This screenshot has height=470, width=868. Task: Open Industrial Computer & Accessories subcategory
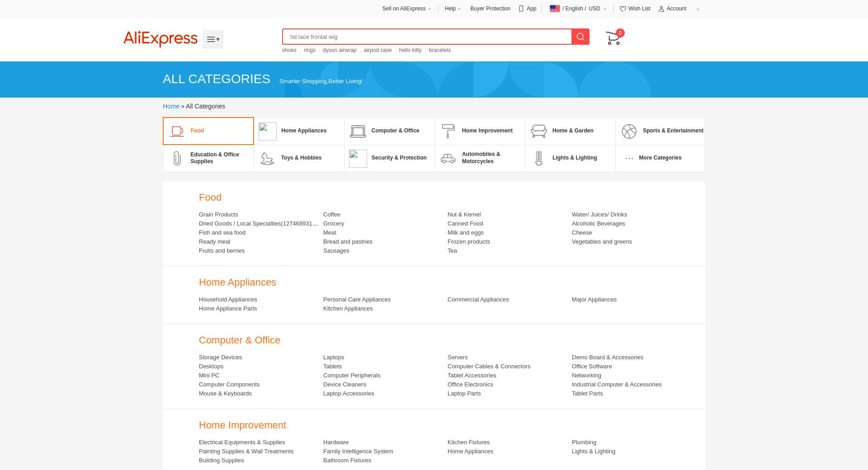pyautogui.click(x=617, y=385)
